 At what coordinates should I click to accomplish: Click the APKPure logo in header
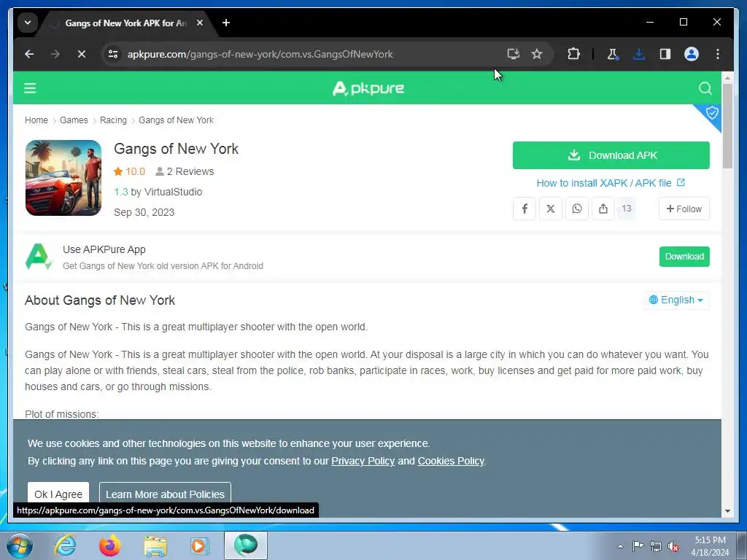pos(368,88)
